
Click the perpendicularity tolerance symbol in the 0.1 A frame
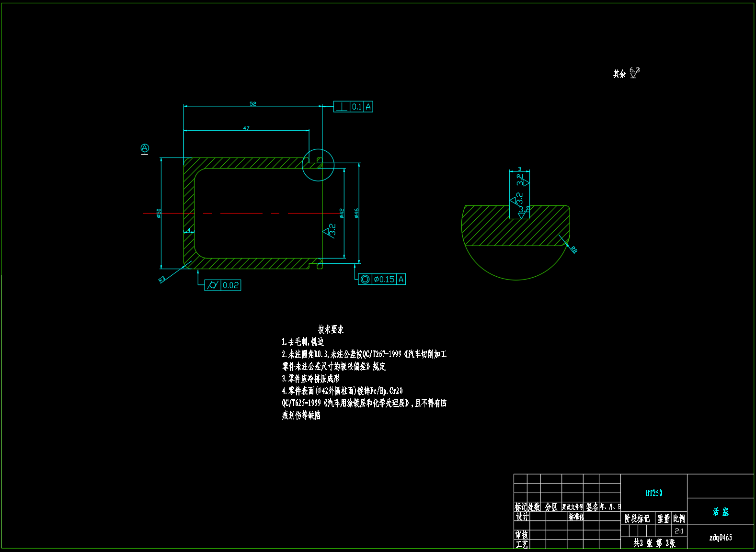tap(342, 107)
